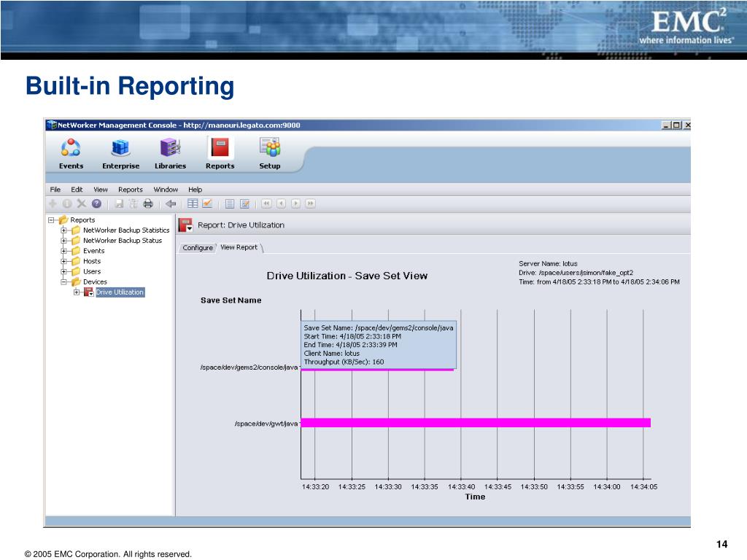Viewport: 747px width, 560px height.
Task: Go to first page of report
Action: click(x=266, y=204)
